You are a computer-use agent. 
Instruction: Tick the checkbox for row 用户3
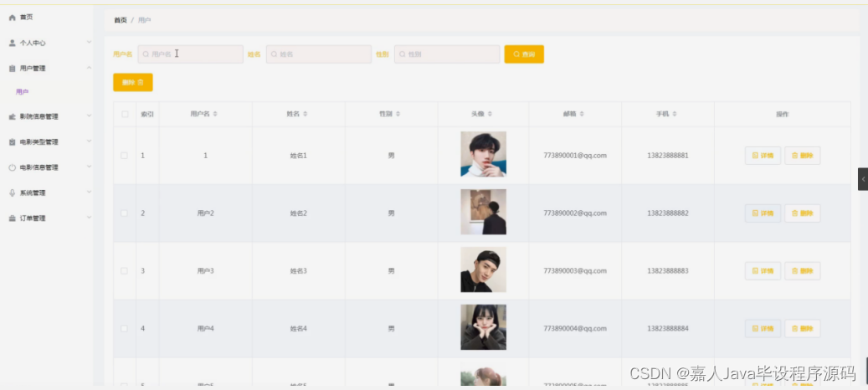[x=125, y=271]
